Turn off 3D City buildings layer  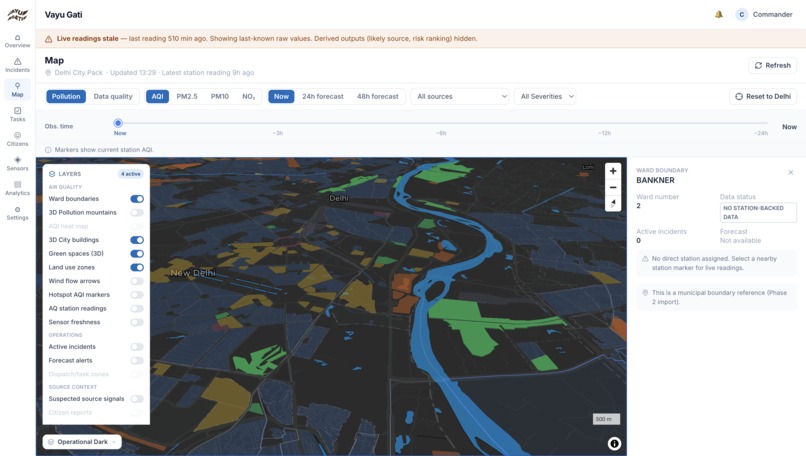coord(137,240)
